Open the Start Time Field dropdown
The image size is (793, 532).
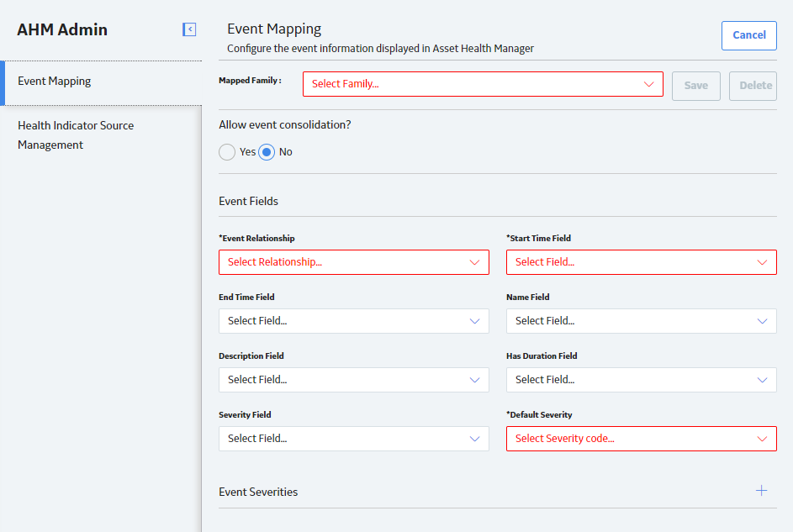pos(642,262)
